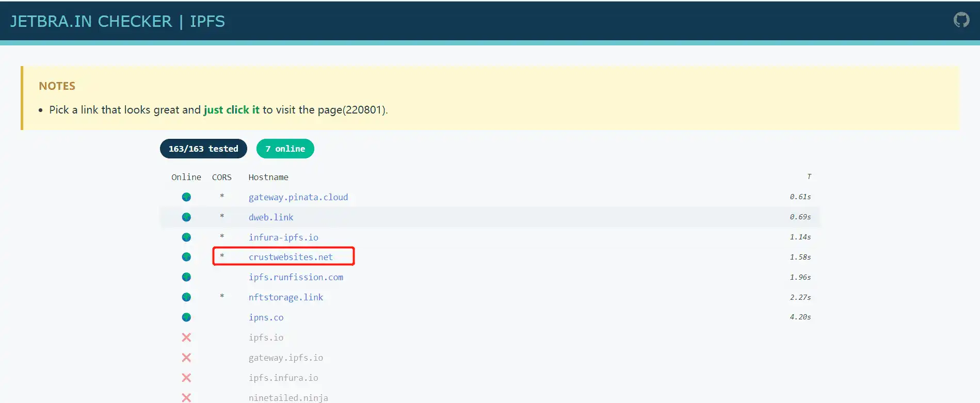
Task: Click the red X icon for ipfs.infura.io
Action: 186,378
